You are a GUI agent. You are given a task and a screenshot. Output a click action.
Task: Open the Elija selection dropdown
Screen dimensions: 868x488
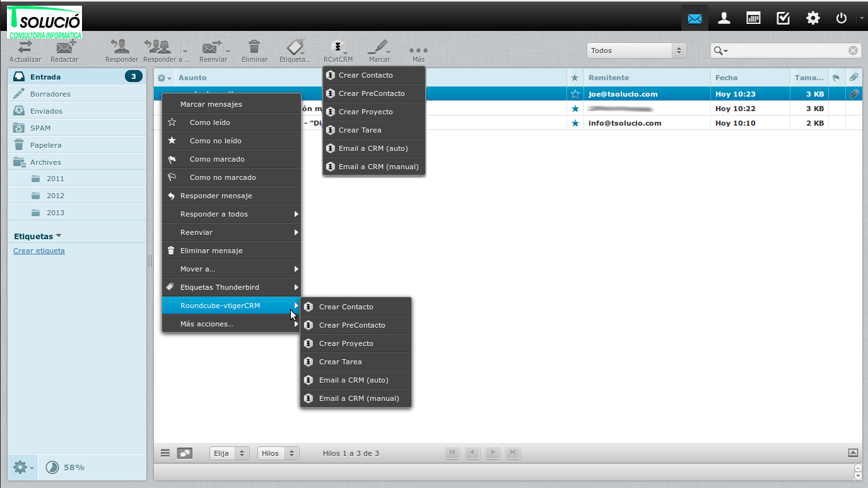[x=230, y=453]
